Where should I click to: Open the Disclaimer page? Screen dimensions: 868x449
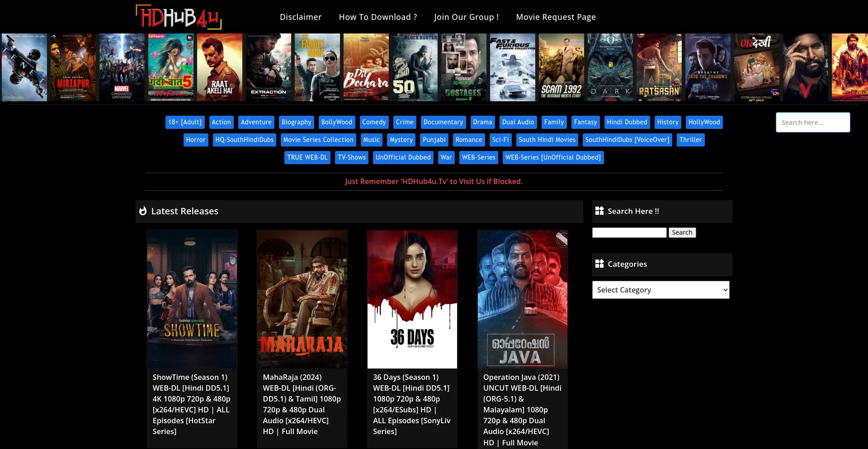click(x=301, y=17)
